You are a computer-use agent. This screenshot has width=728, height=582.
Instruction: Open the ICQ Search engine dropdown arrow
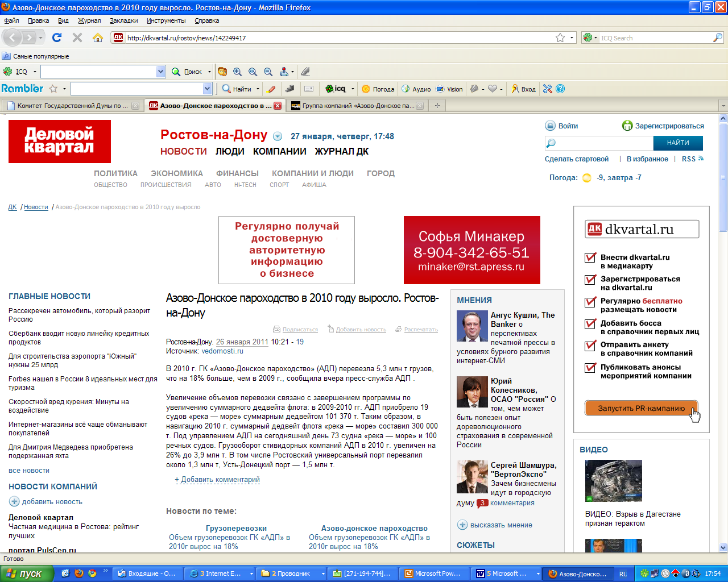coord(595,38)
